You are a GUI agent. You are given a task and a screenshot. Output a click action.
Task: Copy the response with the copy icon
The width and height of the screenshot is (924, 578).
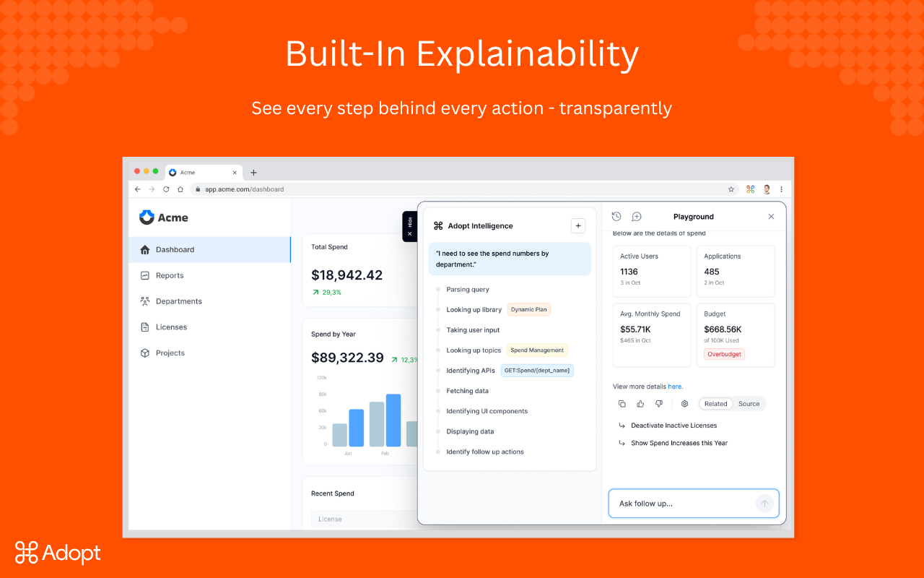tap(622, 404)
